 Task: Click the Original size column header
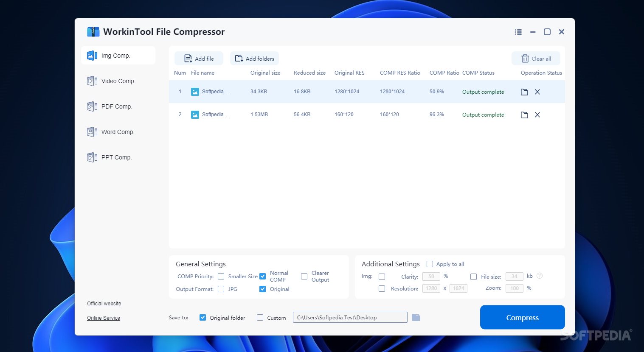click(265, 73)
